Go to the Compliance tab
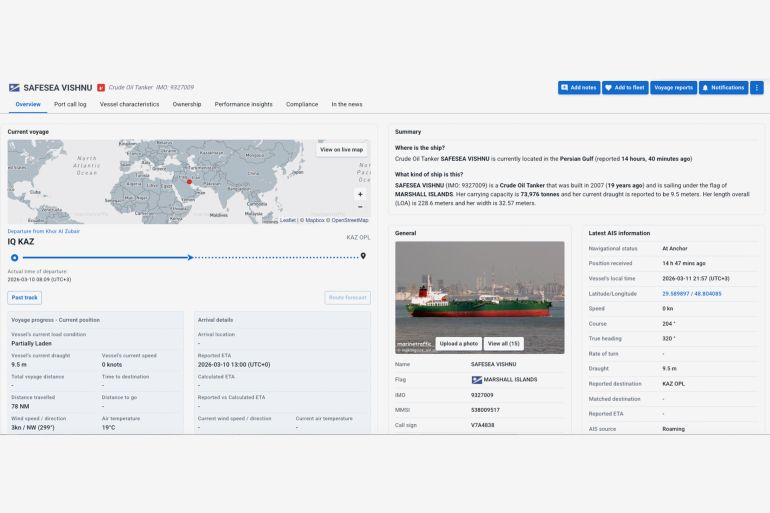Screen dimensions: 770x513 [x=302, y=104]
